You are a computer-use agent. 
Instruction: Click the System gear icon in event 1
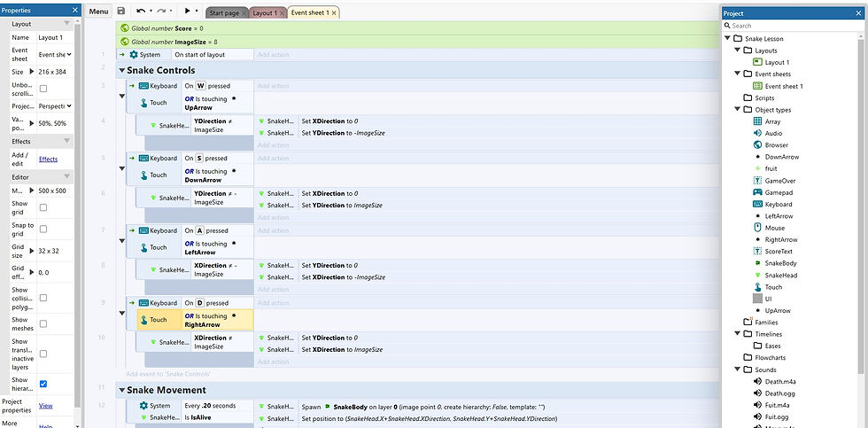coord(134,55)
